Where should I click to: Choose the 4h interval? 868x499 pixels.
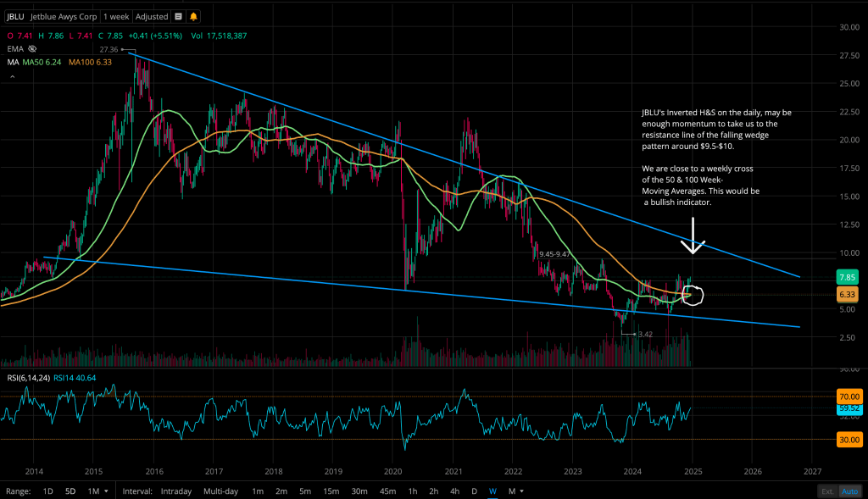(455, 491)
